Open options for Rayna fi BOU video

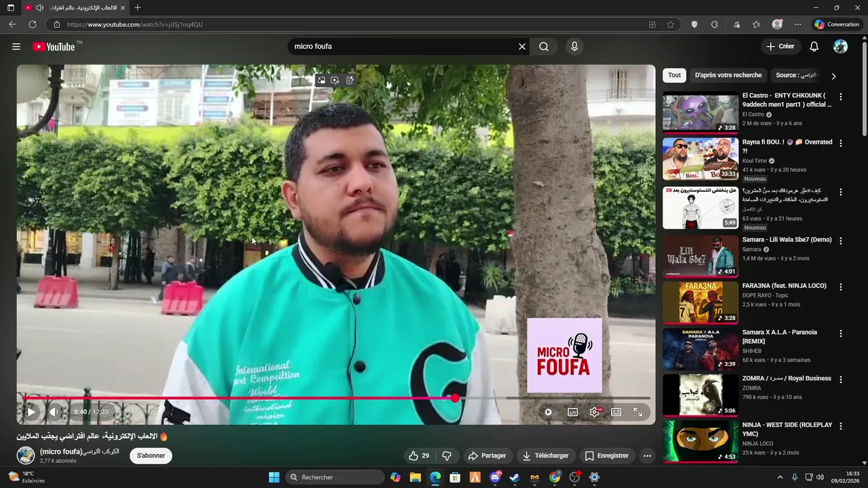(x=841, y=143)
